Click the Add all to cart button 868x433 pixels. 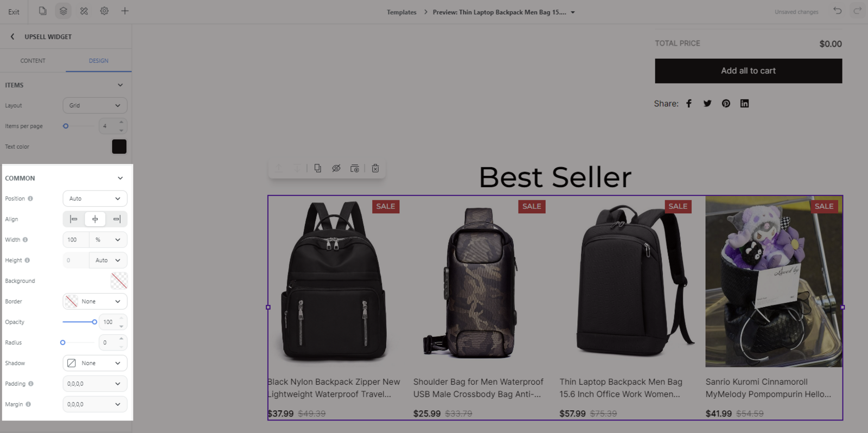click(x=749, y=71)
